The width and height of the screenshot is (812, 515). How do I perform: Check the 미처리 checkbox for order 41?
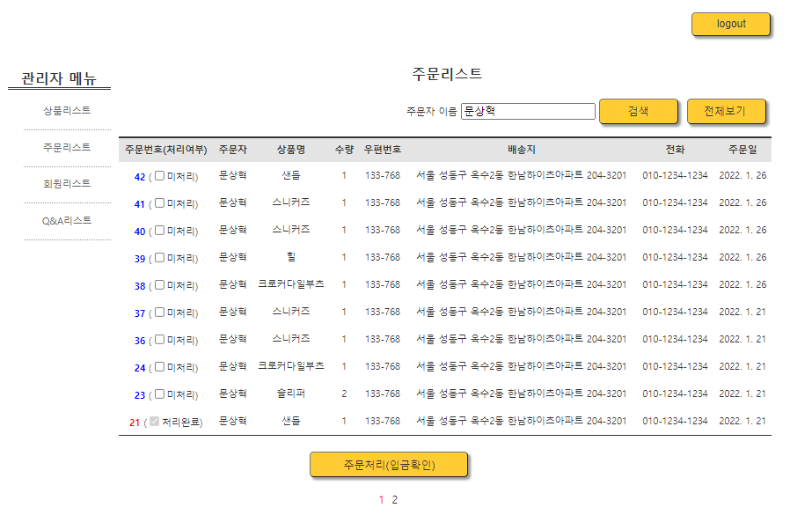pos(159,203)
